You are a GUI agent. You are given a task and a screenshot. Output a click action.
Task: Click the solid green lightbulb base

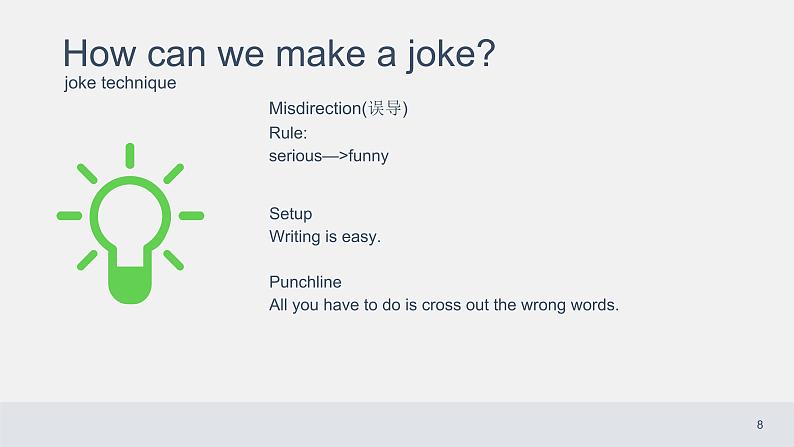click(x=130, y=285)
